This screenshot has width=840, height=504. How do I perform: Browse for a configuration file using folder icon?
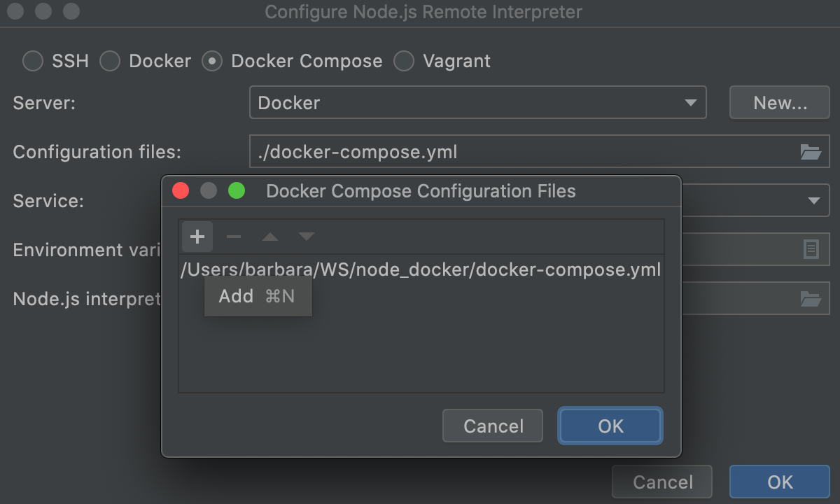[811, 151]
